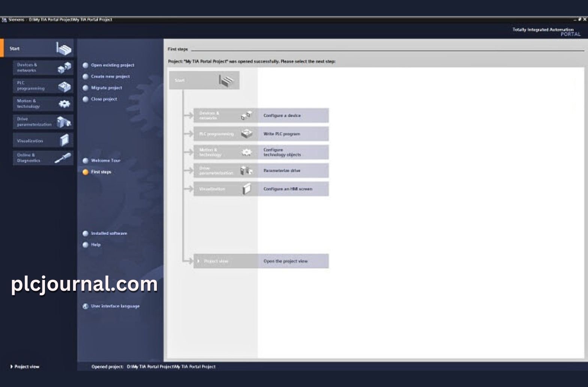This screenshot has width=588, height=387.
Task: Open Installed software
Action: click(x=109, y=233)
